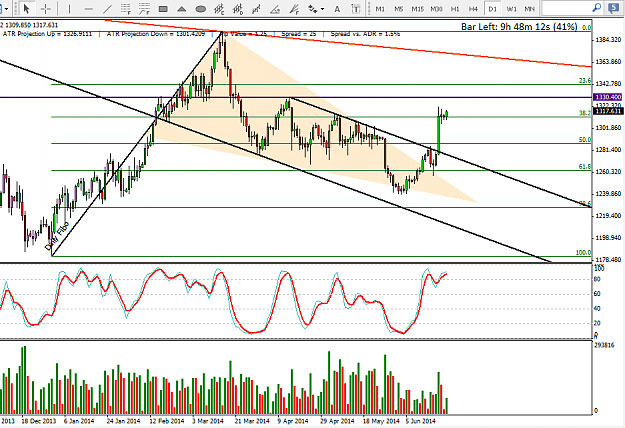This screenshot has width=625, height=428.
Task: Pick the Triangle shape tool
Action: (182, 8)
